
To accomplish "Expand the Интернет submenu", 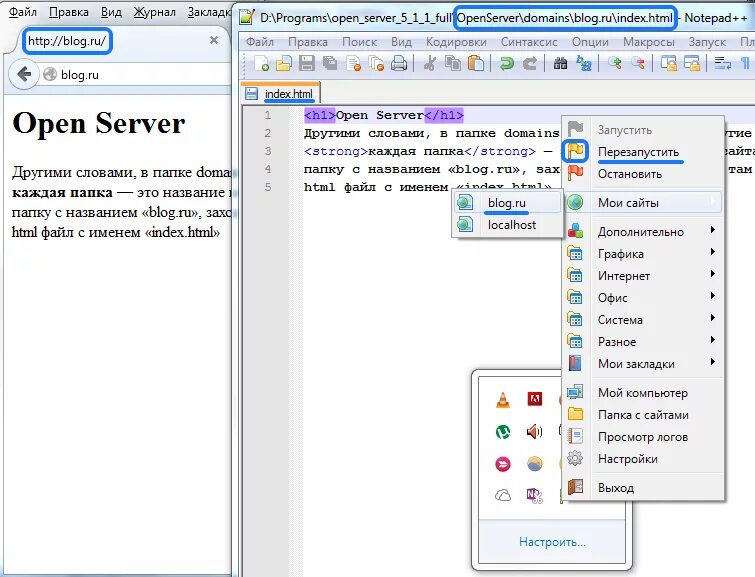I will pos(643,276).
